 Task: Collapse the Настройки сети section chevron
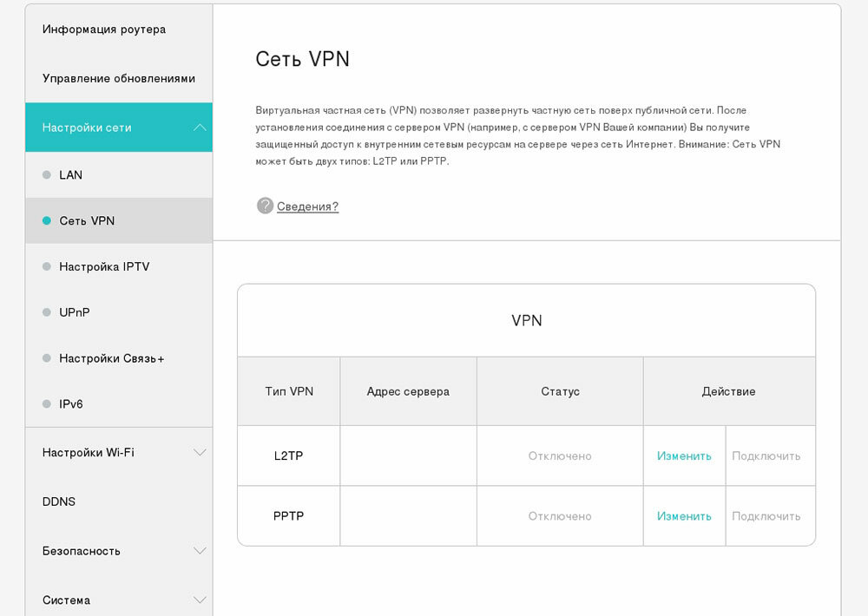200,128
